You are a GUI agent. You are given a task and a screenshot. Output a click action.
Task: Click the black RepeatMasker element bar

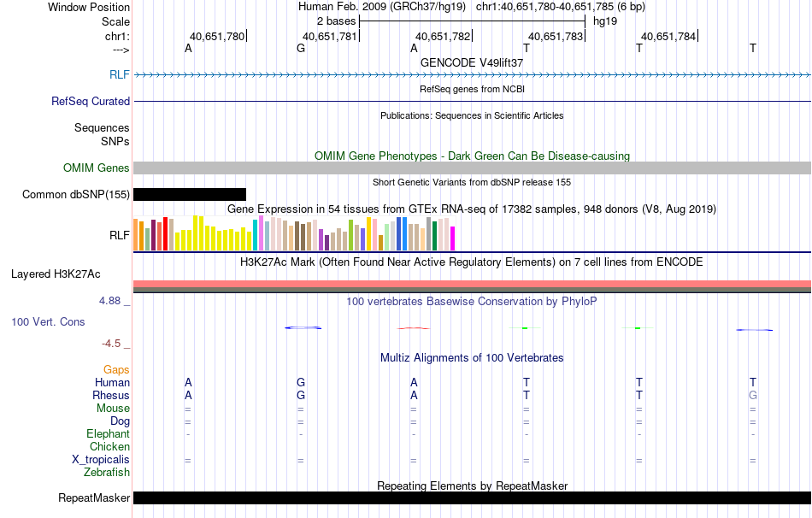[x=472, y=497]
